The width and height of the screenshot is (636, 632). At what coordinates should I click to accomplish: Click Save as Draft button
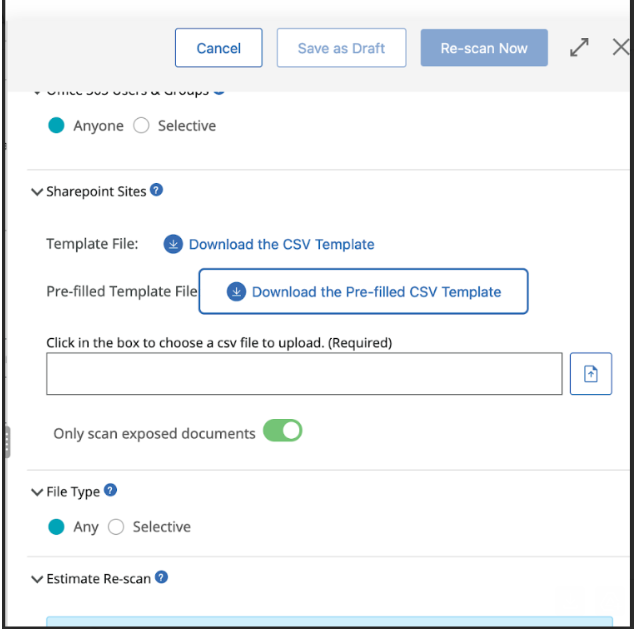pos(341,48)
